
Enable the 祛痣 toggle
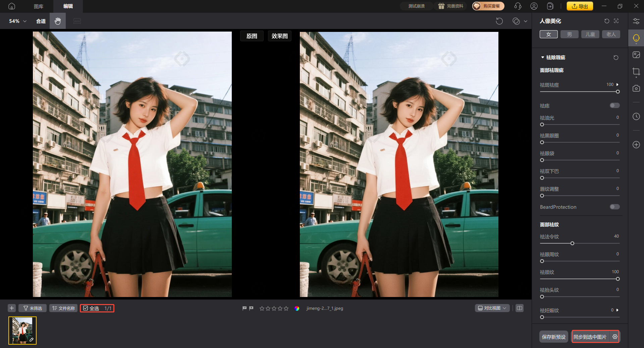[614, 105]
